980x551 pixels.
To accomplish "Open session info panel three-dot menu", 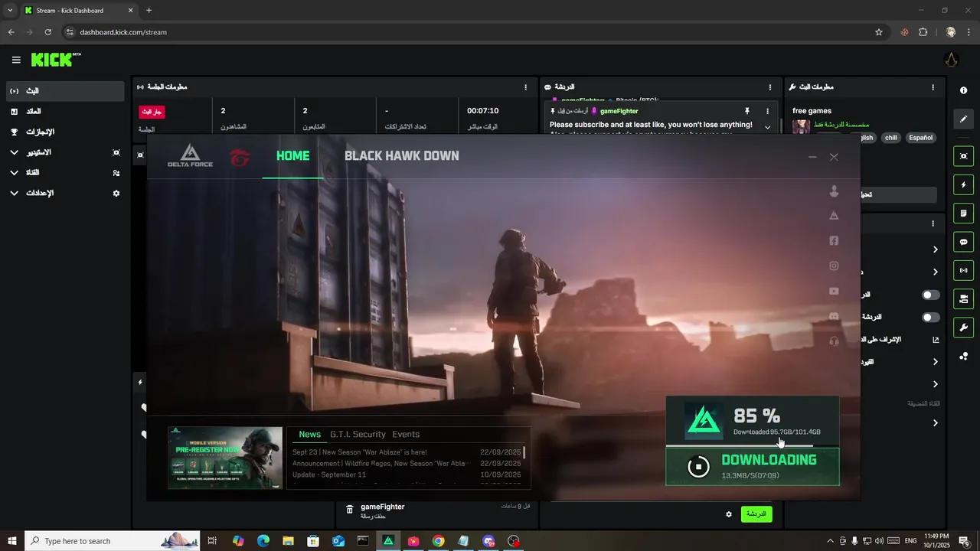I will point(525,87).
